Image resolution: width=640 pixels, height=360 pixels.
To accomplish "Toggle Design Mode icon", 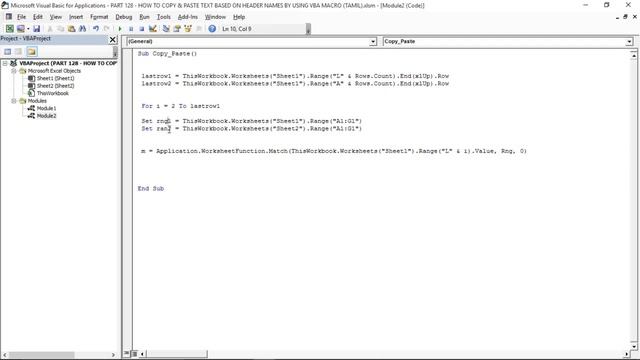I will [x=153, y=29].
